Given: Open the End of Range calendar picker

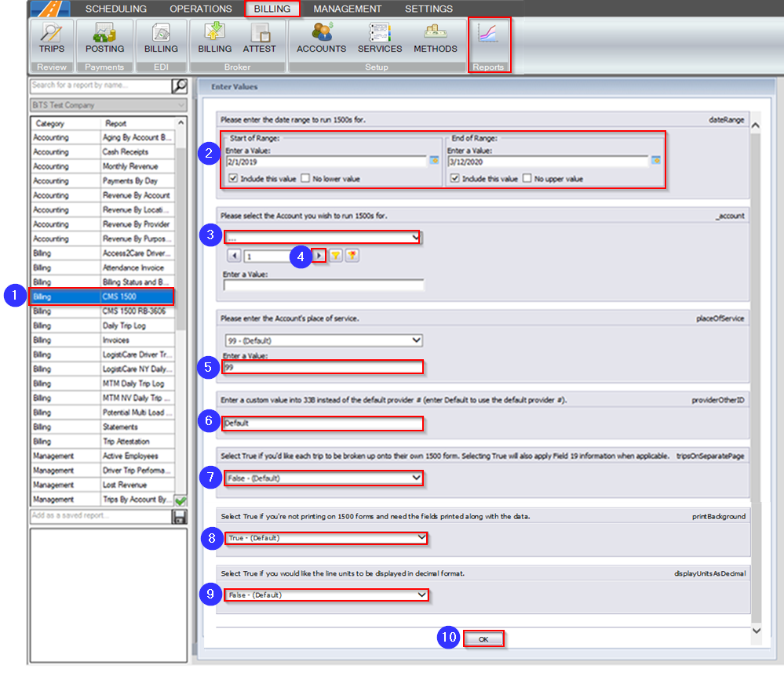Looking at the screenshot, I should (655, 160).
